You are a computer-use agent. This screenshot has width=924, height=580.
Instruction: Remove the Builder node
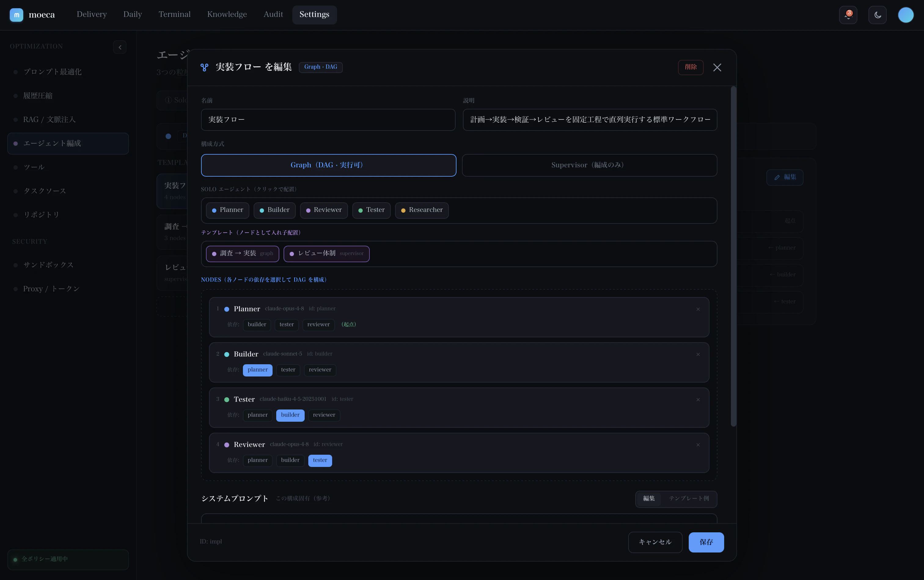(698, 354)
